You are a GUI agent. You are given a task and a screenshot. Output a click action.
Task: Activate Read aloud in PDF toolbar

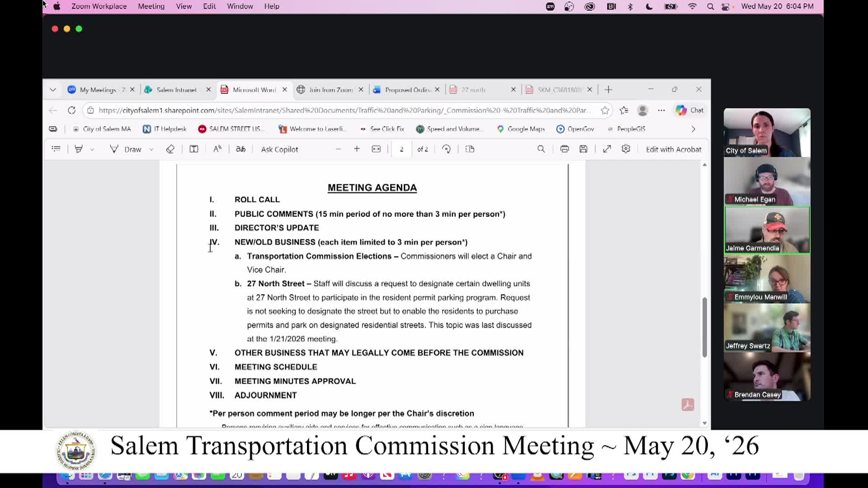[x=217, y=149]
